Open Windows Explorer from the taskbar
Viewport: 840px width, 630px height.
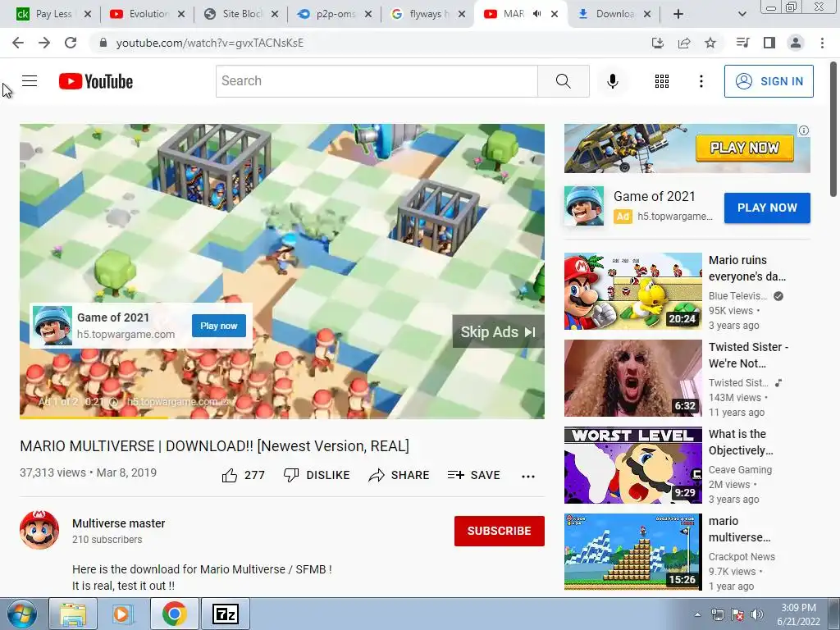tap(73, 614)
